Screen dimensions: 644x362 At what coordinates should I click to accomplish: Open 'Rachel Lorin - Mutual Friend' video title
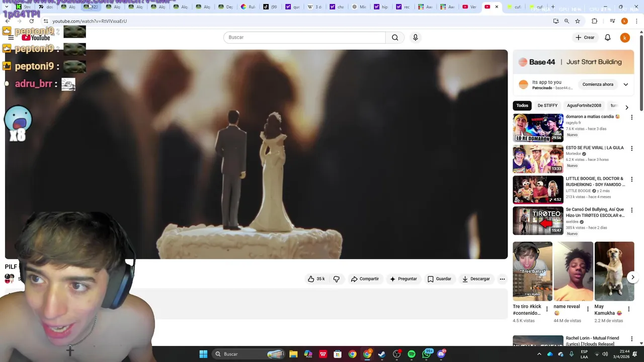click(593, 341)
